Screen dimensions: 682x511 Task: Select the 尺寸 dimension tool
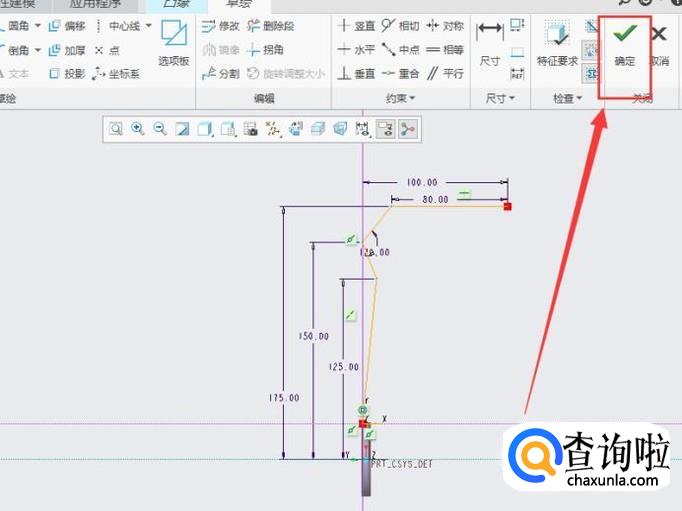489,44
